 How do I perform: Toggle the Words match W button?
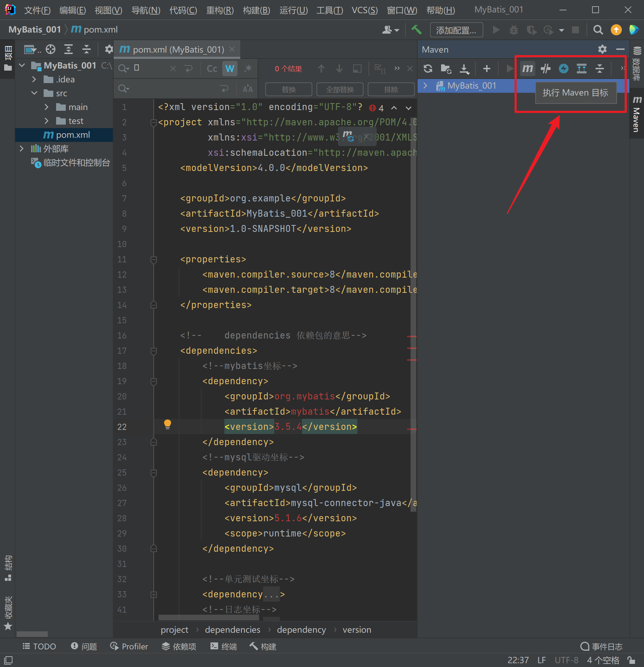[x=230, y=69]
